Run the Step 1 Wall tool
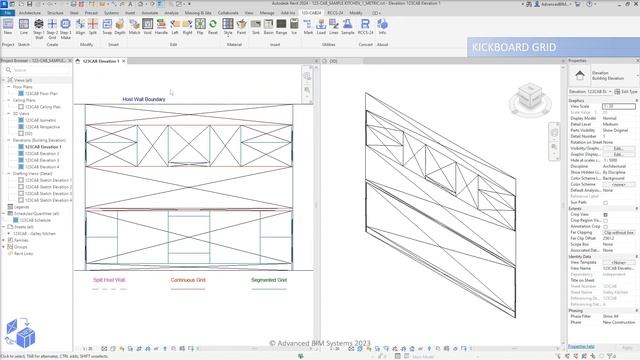640x360 pixels. point(38,29)
